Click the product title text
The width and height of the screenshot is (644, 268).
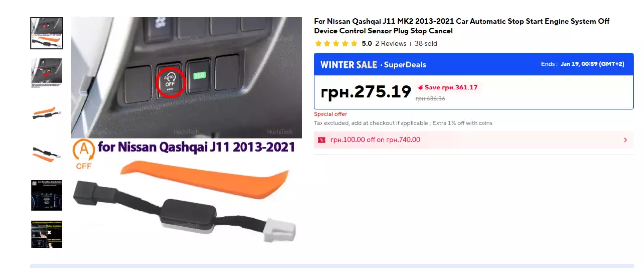coord(462,26)
